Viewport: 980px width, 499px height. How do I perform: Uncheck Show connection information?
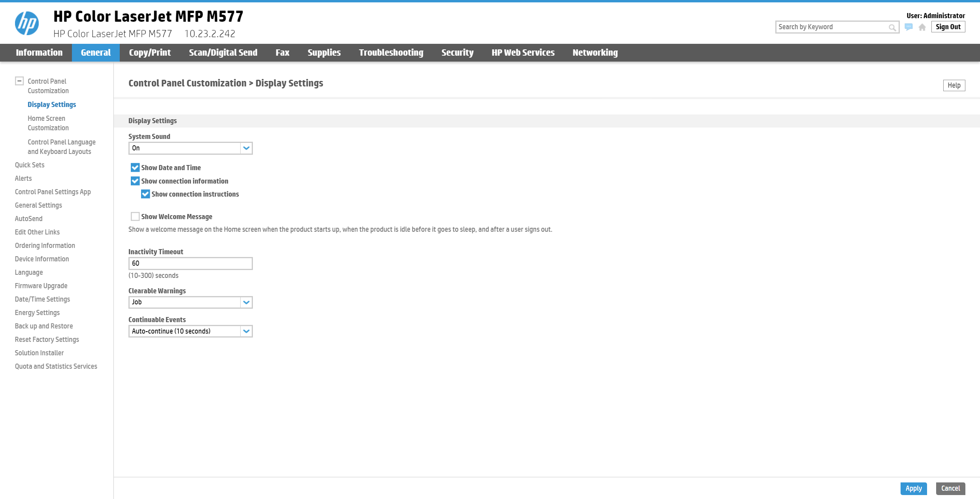(x=135, y=181)
